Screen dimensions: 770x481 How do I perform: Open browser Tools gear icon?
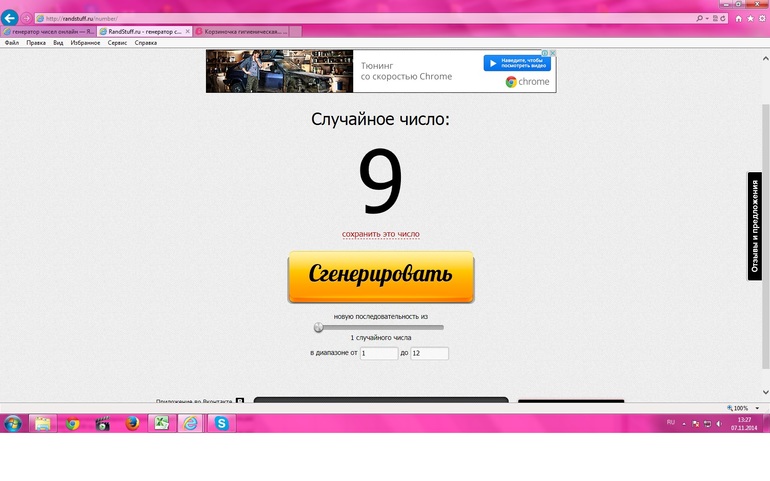click(x=762, y=18)
